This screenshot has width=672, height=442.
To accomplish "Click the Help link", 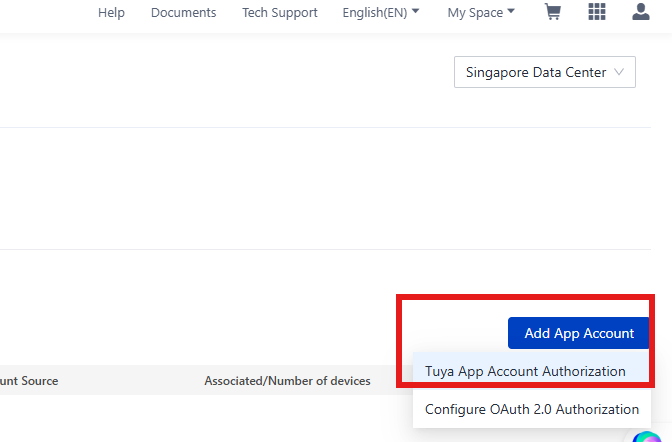I will [x=111, y=12].
